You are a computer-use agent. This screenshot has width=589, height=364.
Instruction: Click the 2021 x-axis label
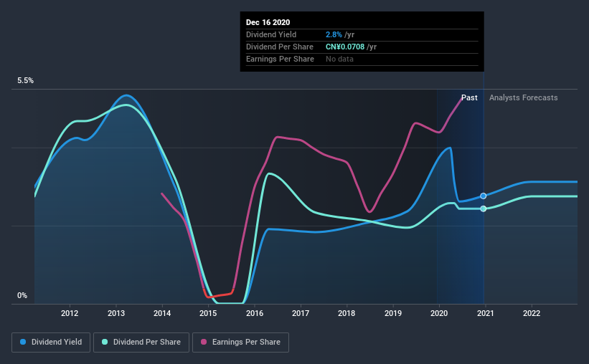[485, 313]
